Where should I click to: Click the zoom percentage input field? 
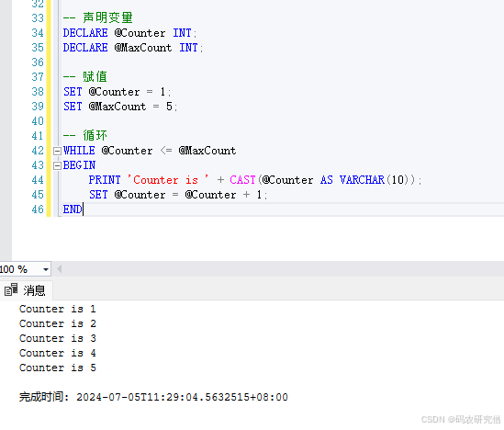coord(20,269)
